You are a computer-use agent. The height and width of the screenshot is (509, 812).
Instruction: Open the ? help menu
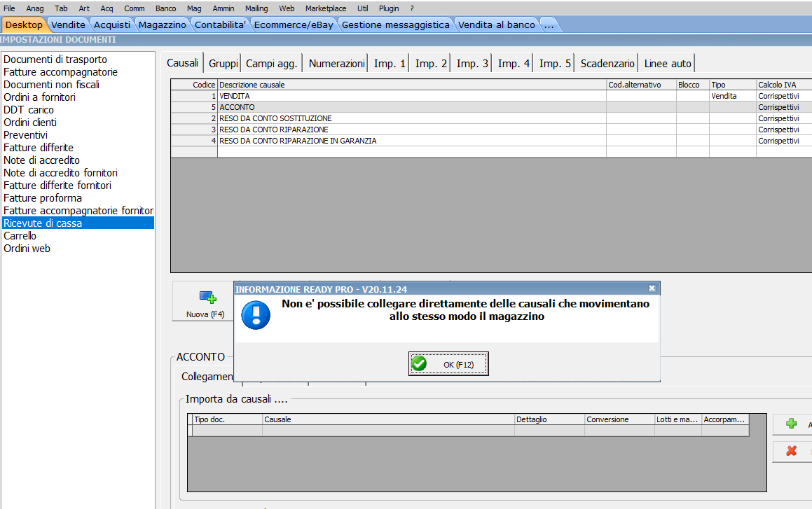point(412,8)
